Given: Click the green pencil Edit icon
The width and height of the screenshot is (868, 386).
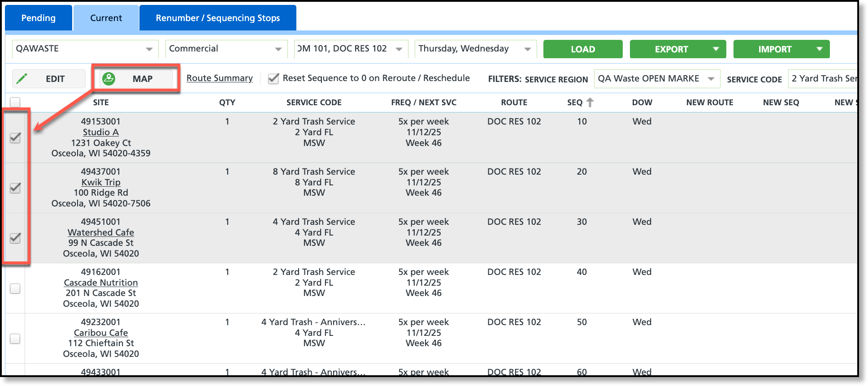Looking at the screenshot, I should coord(22,79).
